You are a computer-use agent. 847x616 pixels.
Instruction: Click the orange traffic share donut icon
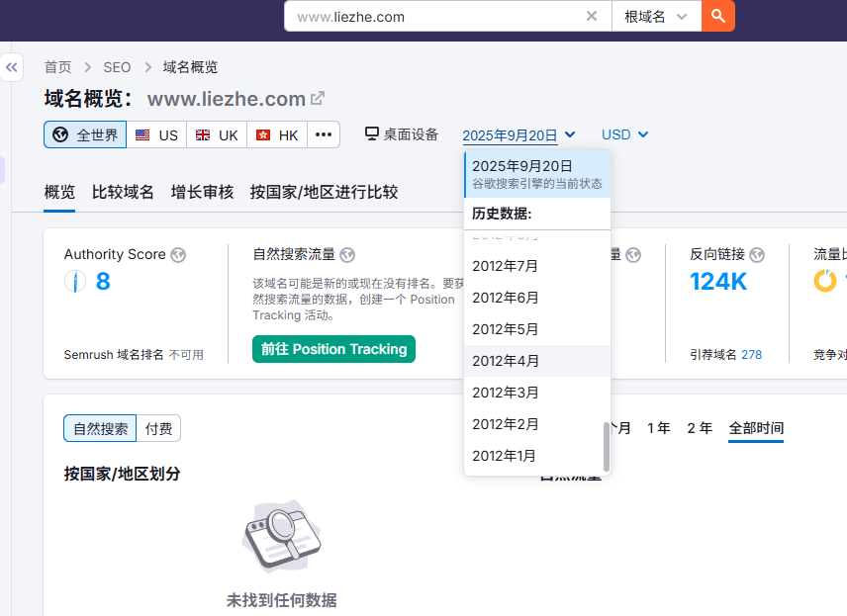(825, 281)
